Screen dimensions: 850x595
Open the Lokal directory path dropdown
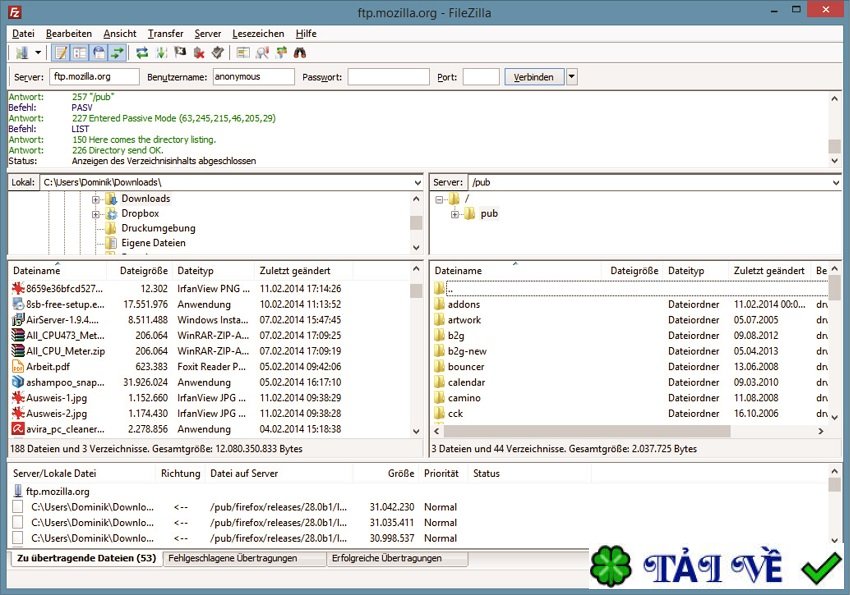pos(420,182)
